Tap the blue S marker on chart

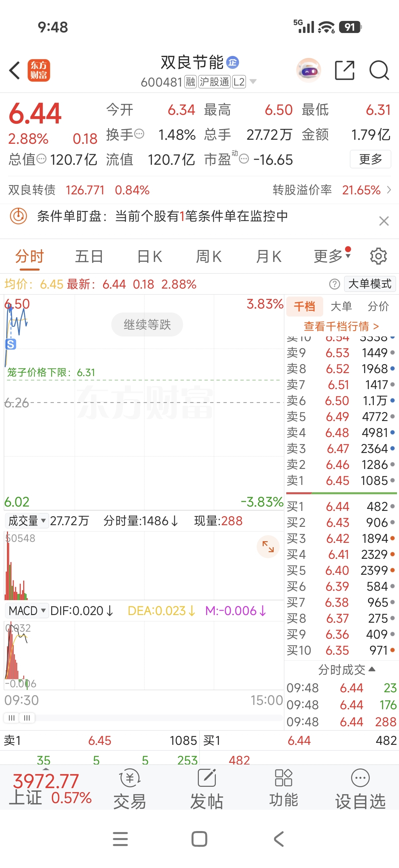11,344
